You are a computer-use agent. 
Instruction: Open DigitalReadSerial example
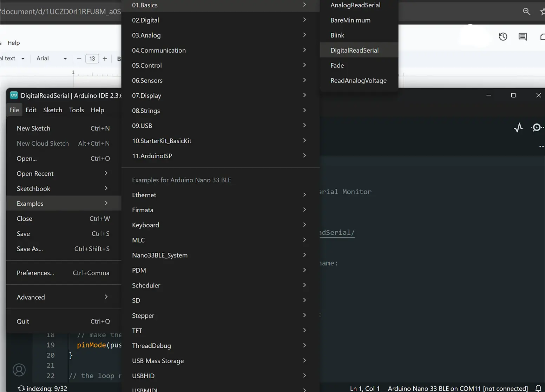359,51
